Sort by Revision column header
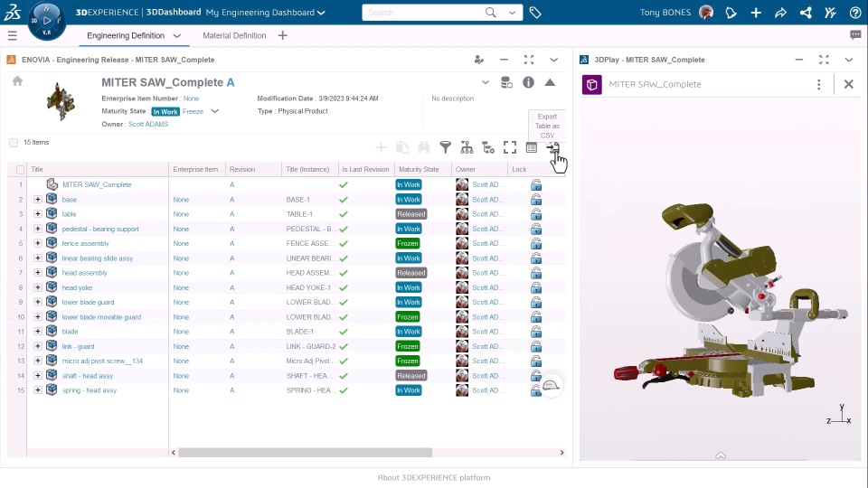This screenshot has width=868, height=488. point(242,169)
